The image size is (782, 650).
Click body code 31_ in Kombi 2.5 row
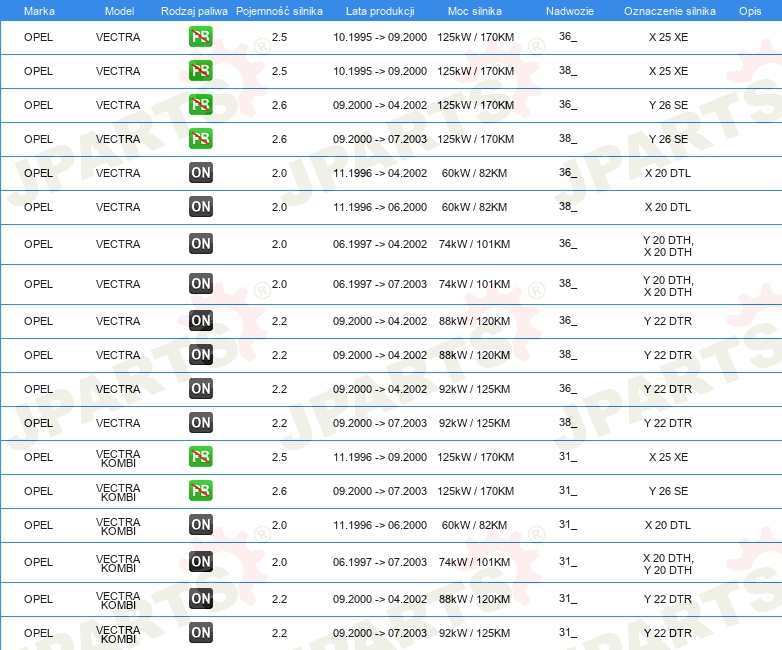pos(568,456)
